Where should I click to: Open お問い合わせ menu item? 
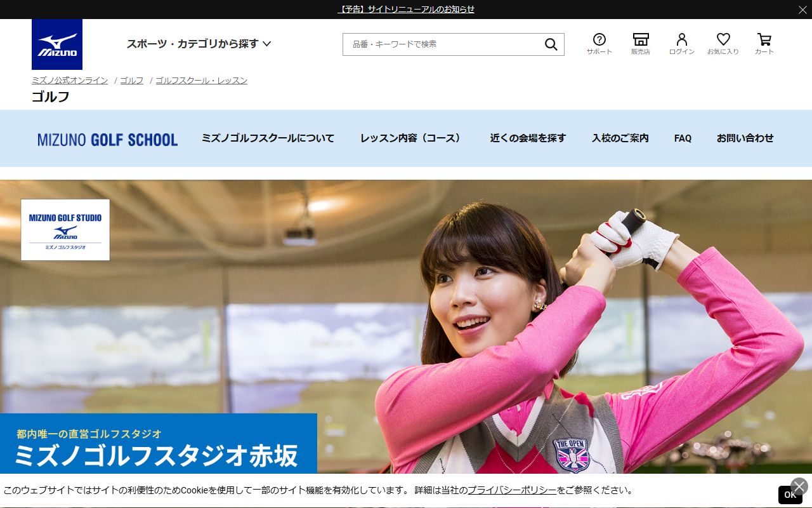[745, 138]
